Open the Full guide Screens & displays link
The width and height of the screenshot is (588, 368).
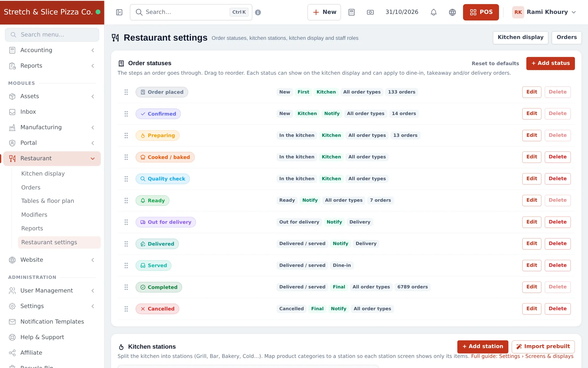522,356
